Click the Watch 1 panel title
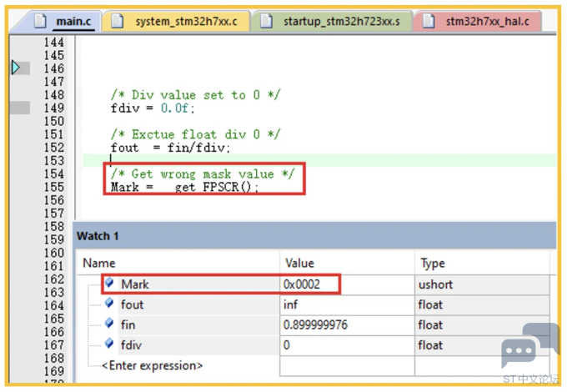The image size is (567, 392). click(98, 236)
